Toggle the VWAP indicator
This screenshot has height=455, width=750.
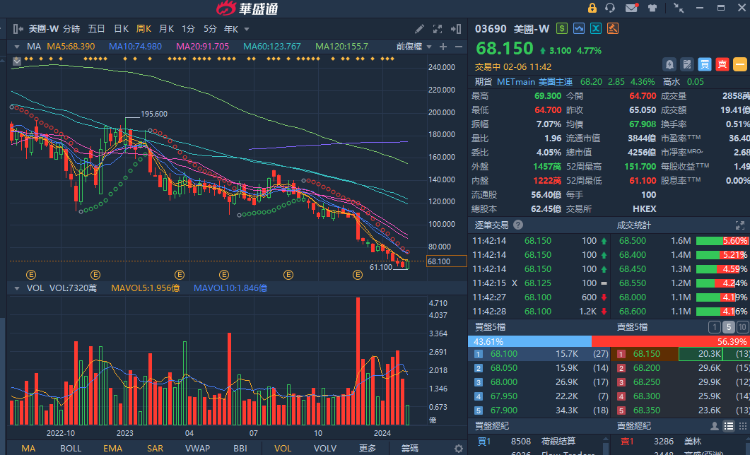pos(197,448)
